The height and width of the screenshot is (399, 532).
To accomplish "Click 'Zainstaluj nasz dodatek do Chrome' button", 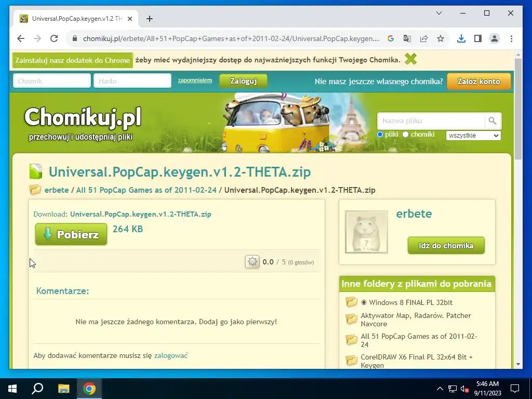I will point(73,60).
